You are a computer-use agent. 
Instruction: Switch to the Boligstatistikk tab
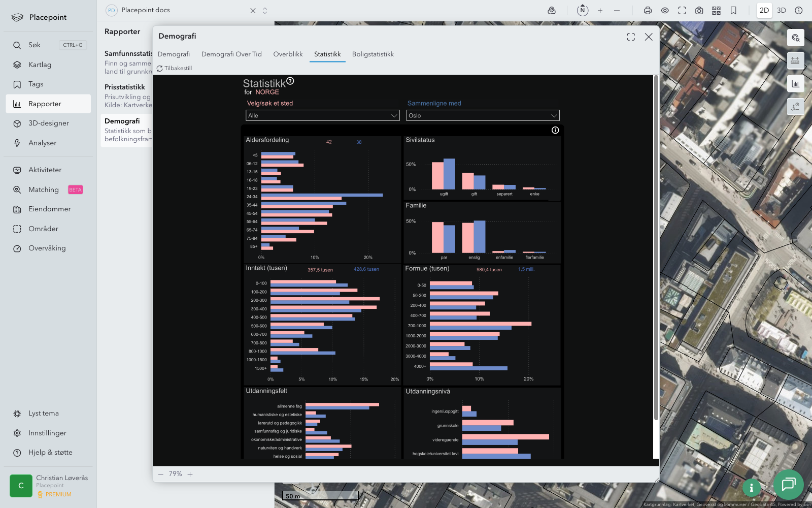click(373, 54)
